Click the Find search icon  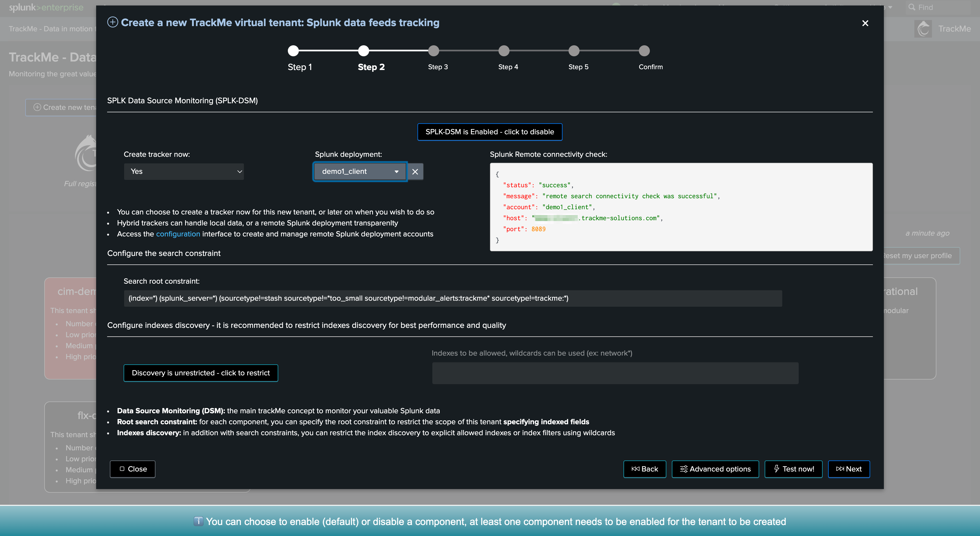(912, 7)
